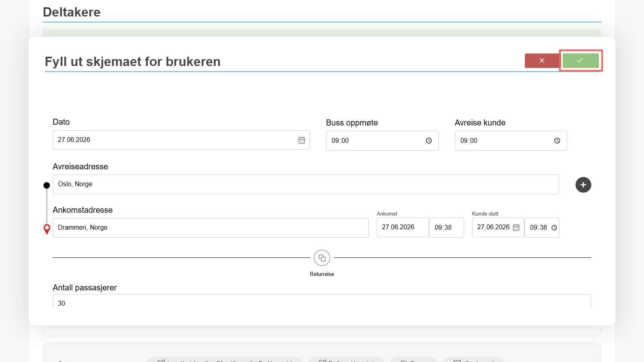This screenshot has height=362, width=644.
Task: Click the Antall passasjerer label
Action: pos(85,288)
